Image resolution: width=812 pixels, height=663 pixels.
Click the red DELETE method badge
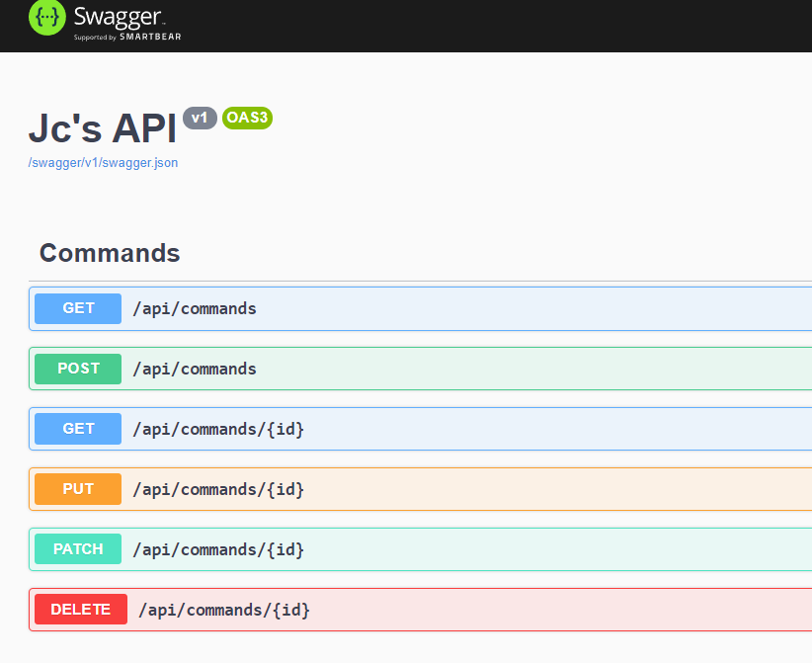click(81, 610)
